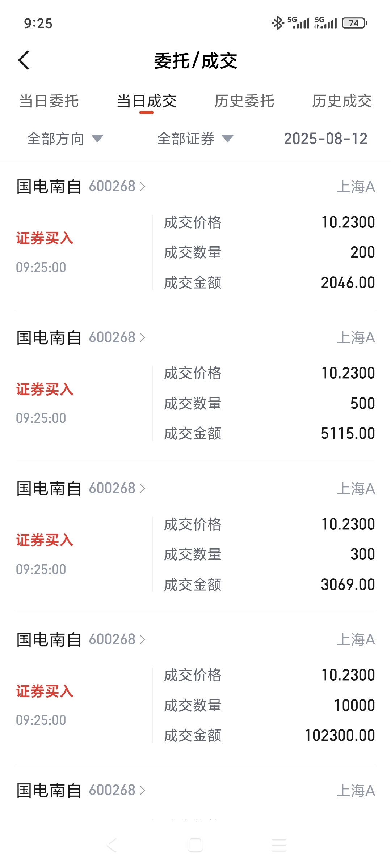Select the 当日成交 tab
The image size is (391, 868).
pos(147,101)
